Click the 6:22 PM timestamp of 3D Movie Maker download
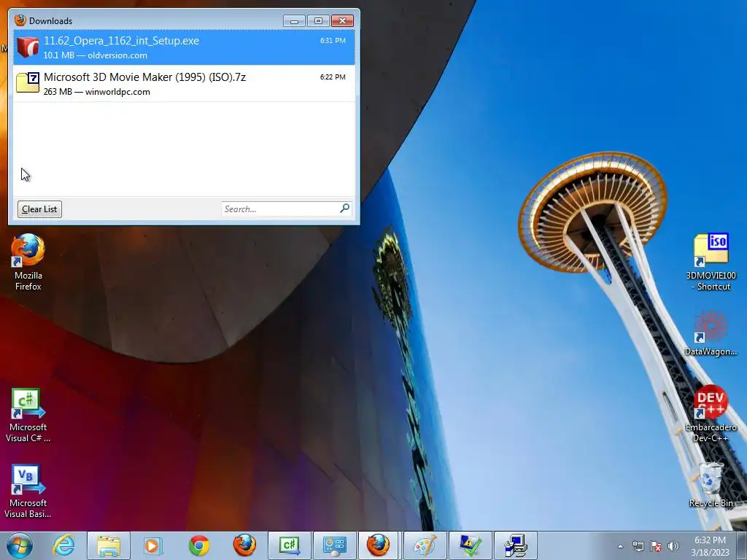747x560 pixels. (x=333, y=77)
